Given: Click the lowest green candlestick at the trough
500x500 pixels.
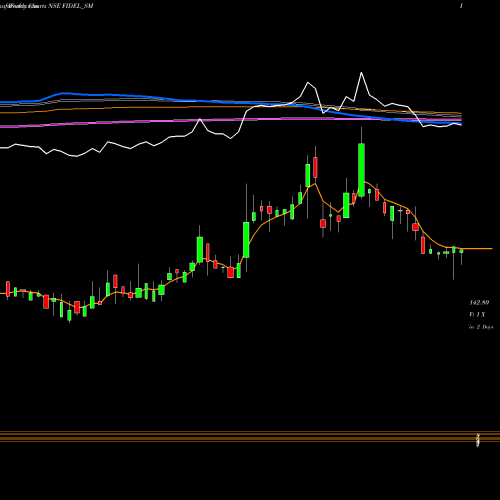Looking at the screenshot, I should [x=69, y=315].
